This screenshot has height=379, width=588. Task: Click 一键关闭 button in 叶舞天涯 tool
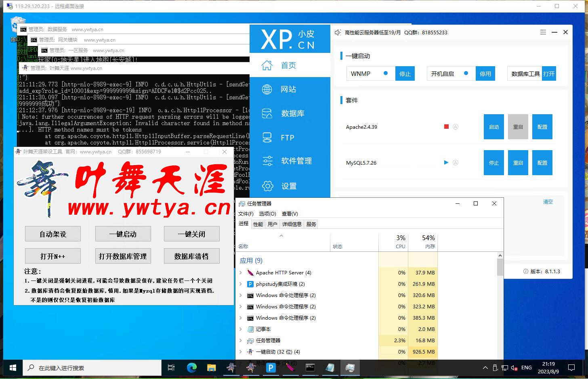tap(192, 234)
